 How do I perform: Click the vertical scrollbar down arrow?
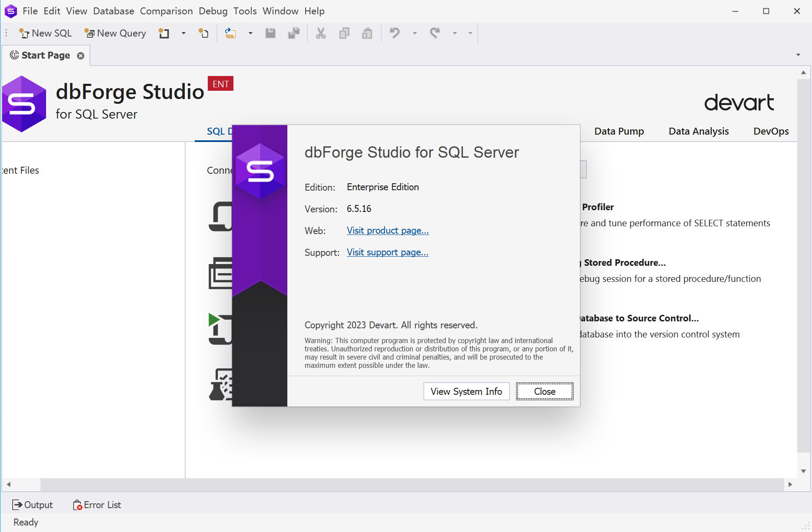coord(803,471)
